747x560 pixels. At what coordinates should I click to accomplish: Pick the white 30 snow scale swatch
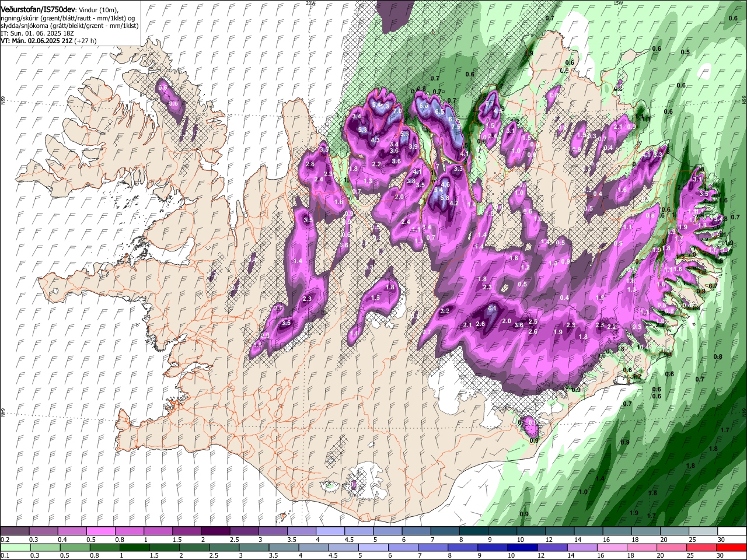click(732, 531)
